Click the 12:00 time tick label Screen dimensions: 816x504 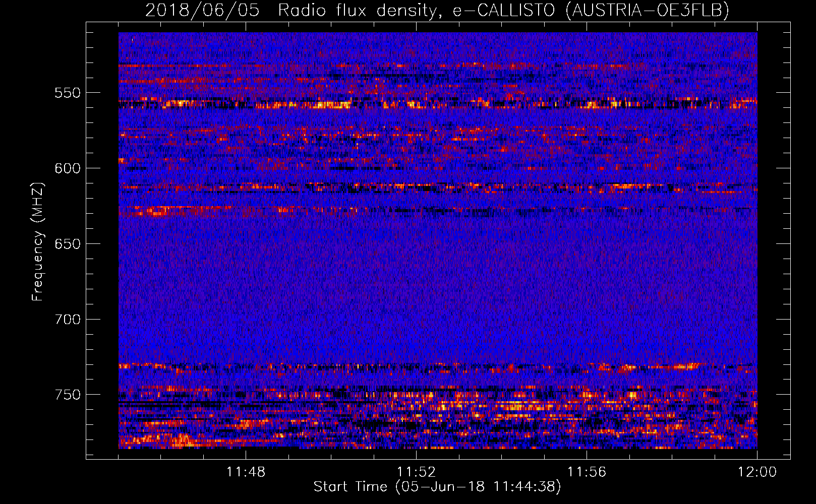click(757, 472)
